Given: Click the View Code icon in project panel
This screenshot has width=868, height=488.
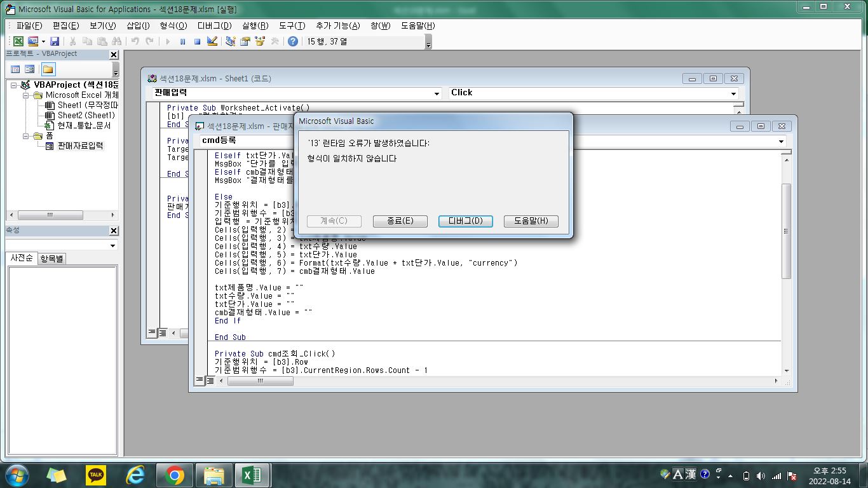Looking at the screenshot, I should (16, 69).
